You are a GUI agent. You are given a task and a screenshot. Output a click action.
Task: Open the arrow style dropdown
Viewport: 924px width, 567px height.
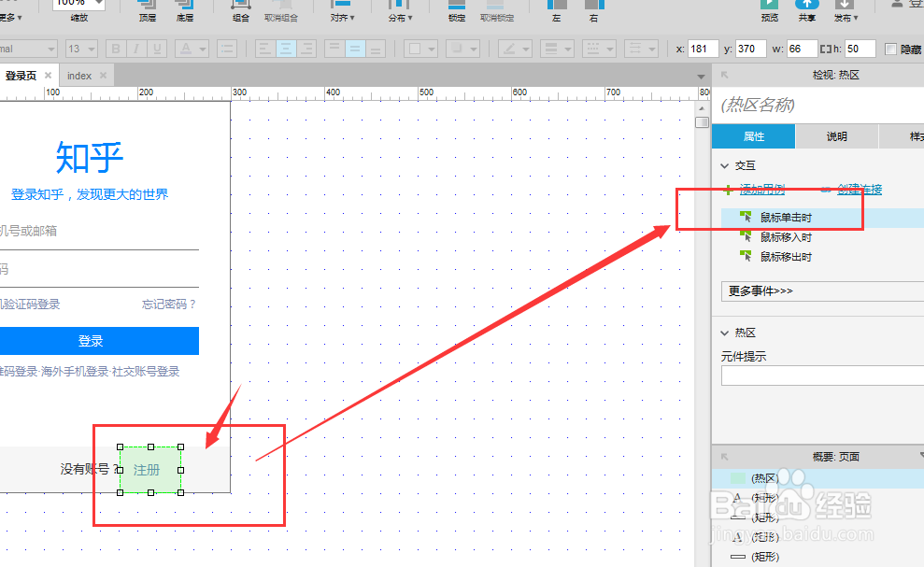tap(641, 49)
